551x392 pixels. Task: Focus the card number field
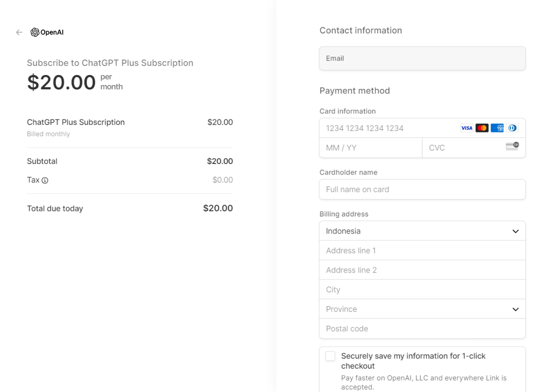click(x=386, y=128)
